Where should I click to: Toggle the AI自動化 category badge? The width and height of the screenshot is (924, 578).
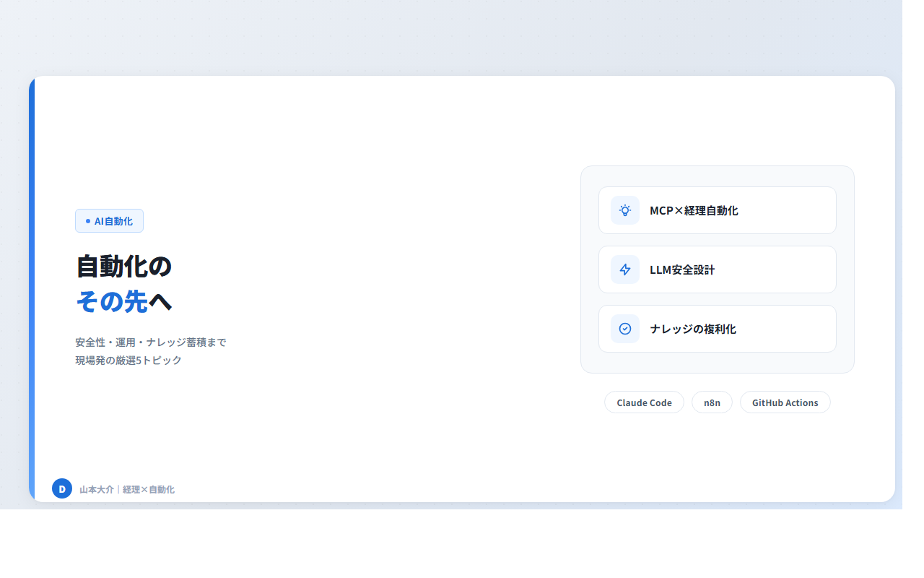click(109, 220)
